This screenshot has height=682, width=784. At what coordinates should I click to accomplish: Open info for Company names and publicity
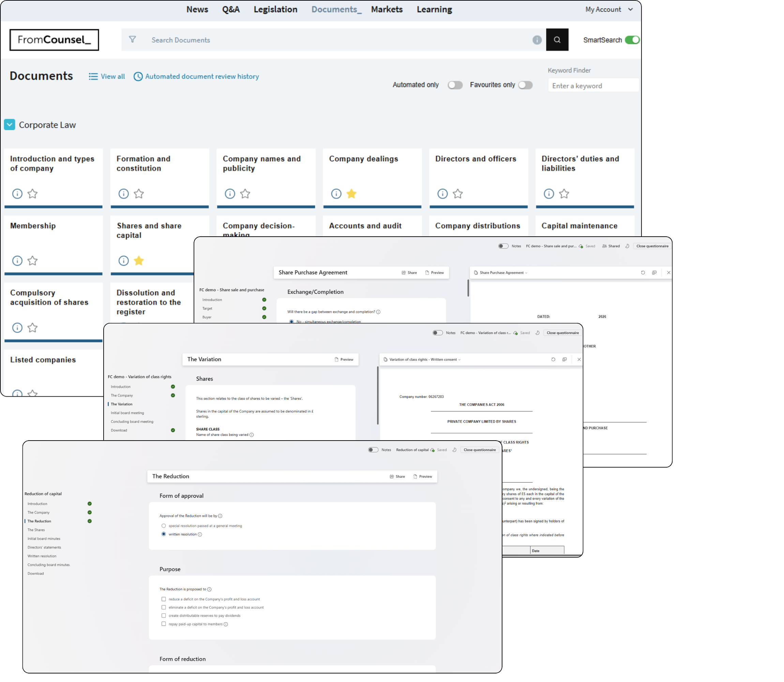(x=230, y=194)
